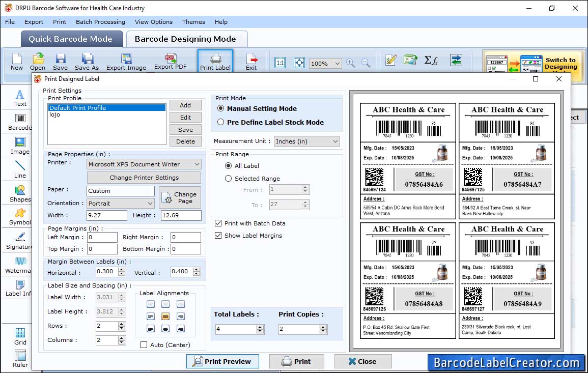588x373 pixels.
Task: Click the Export PDF icon
Action: tap(170, 62)
